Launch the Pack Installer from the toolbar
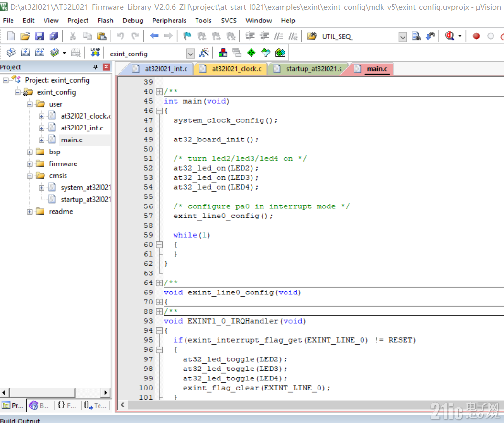The image size is (504, 423). pyautogui.click(x=280, y=53)
